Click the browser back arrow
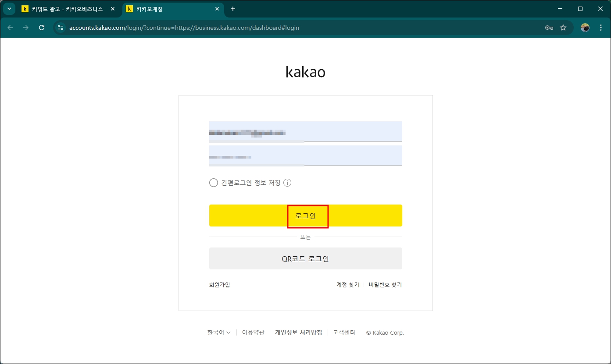 (x=10, y=27)
